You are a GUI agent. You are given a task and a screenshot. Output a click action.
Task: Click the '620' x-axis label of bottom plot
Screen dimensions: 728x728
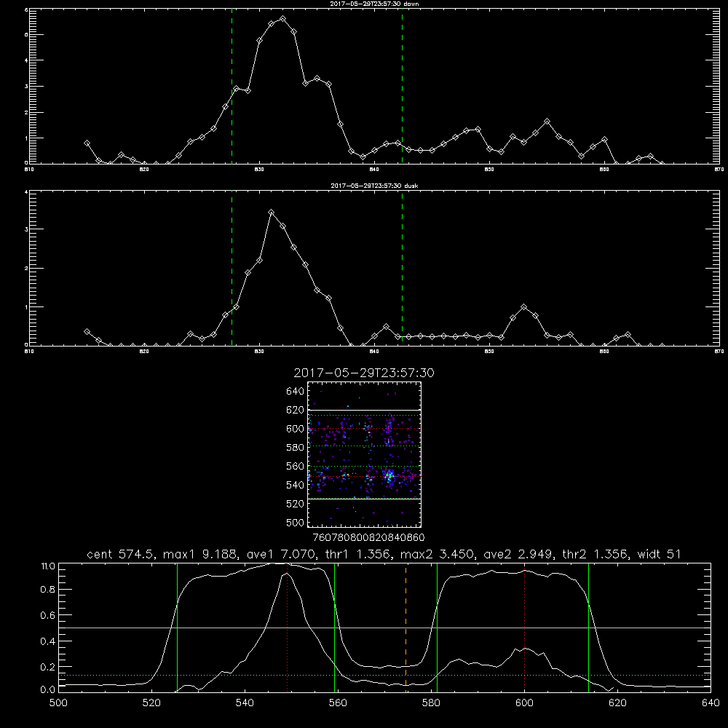617,703
